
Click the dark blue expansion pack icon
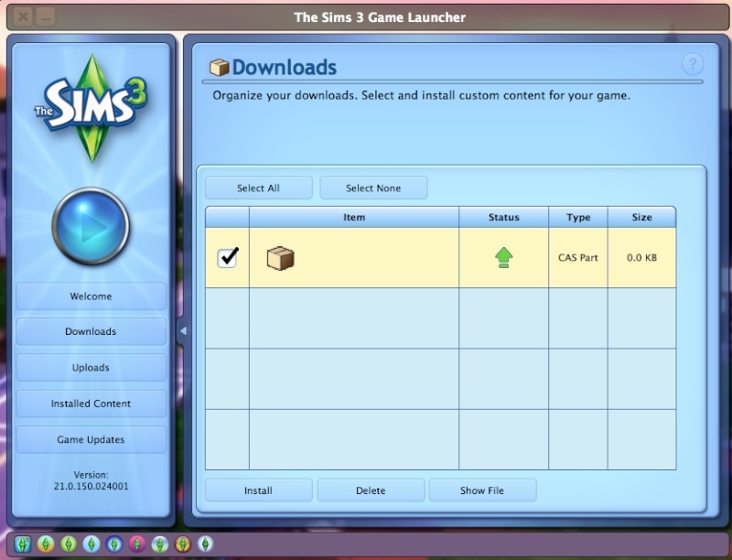pos(113,544)
